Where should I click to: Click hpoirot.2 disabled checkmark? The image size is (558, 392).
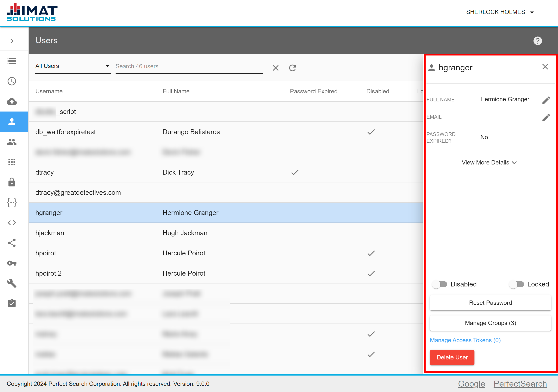tap(371, 273)
